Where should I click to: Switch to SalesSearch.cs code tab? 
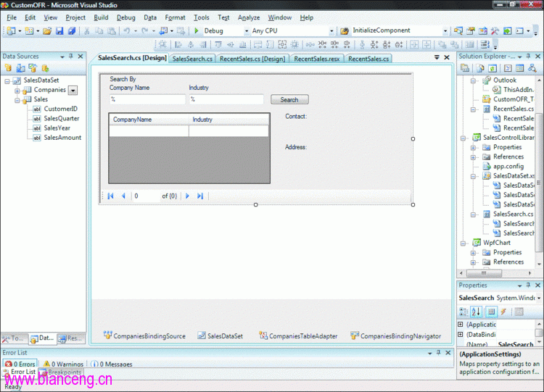(x=192, y=59)
